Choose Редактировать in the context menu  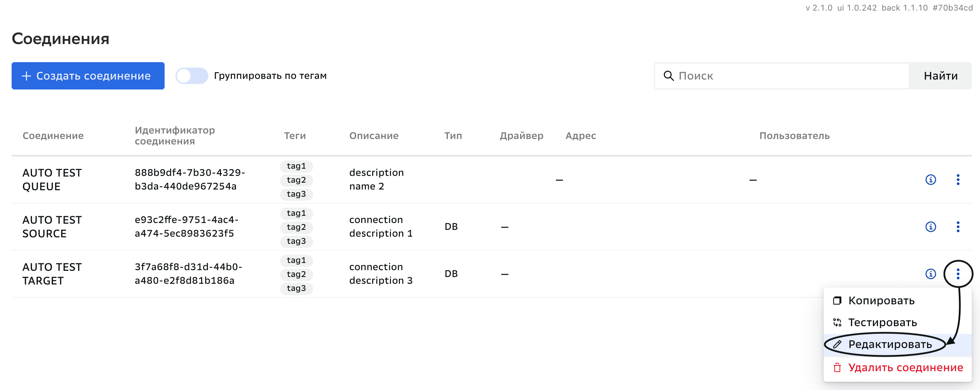pos(890,345)
